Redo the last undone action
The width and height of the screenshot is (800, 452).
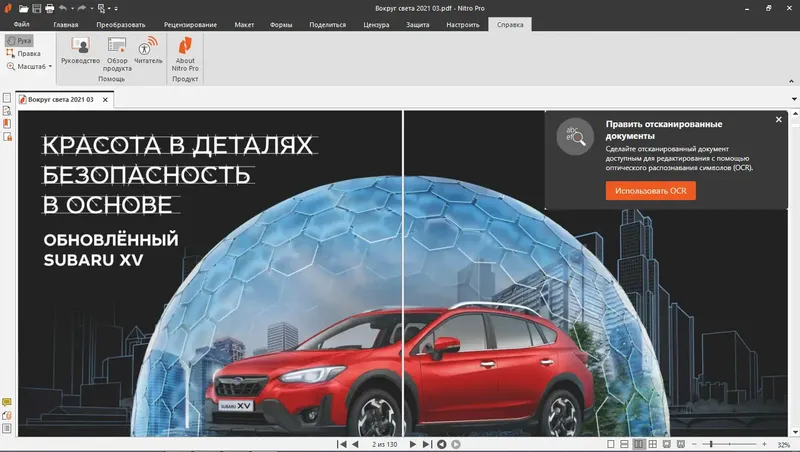click(82, 8)
